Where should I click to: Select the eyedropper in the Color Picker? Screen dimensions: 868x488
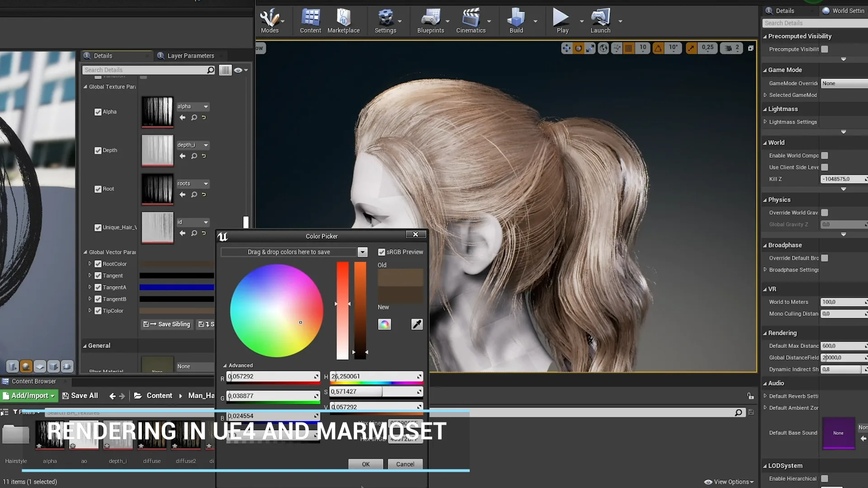click(x=416, y=324)
